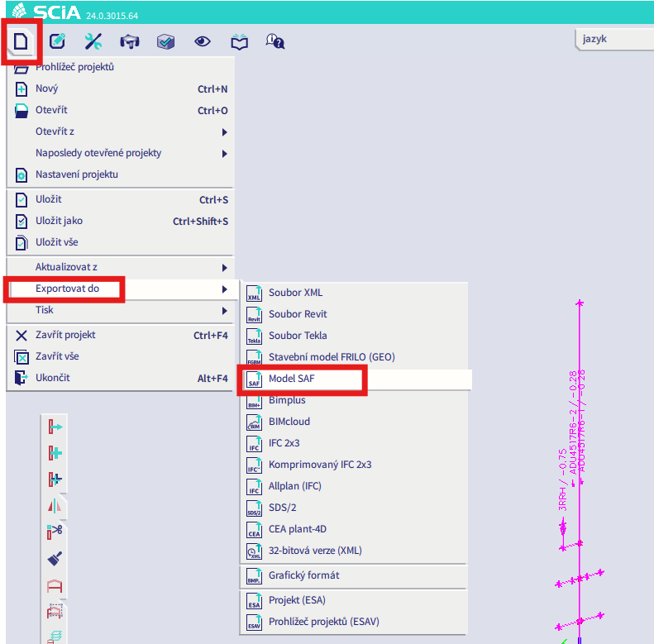Export to Bimplus

[355, 400]
